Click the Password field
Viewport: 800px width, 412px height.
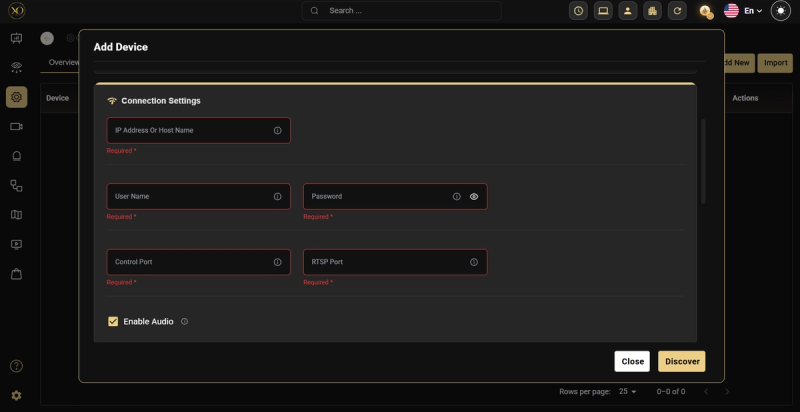pyautogui.click(x=395, y=196)
